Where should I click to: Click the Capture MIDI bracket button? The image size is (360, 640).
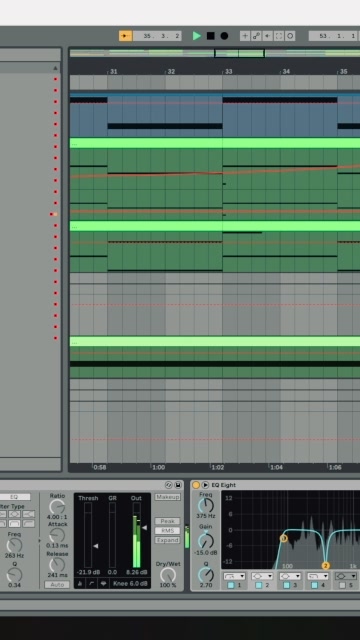[279, 36]
